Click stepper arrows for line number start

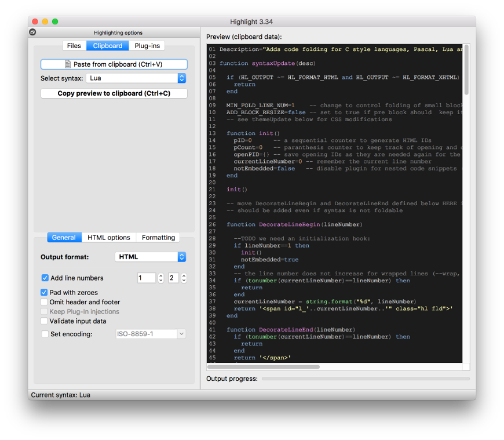pyautogui.click(x=160, y=278)
